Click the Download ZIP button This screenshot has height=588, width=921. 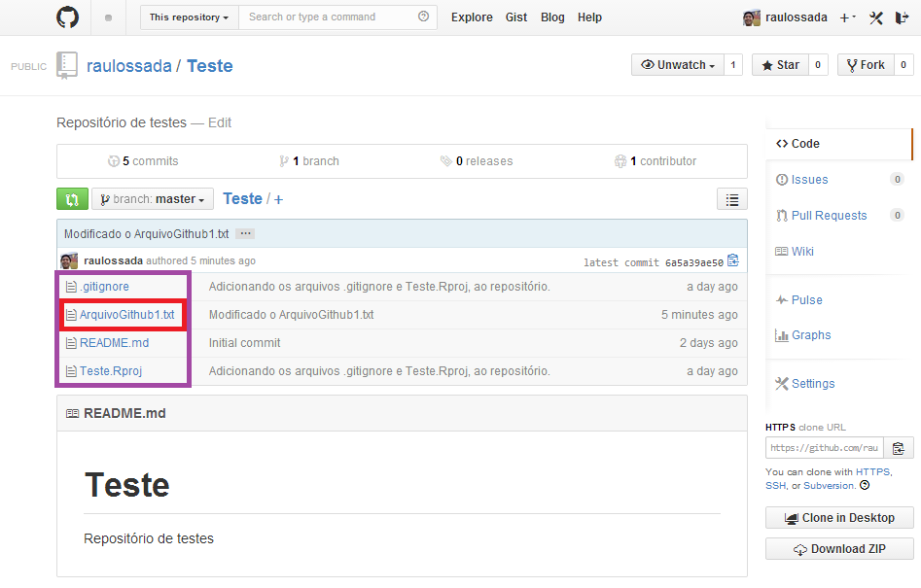[x=839, y=549]
